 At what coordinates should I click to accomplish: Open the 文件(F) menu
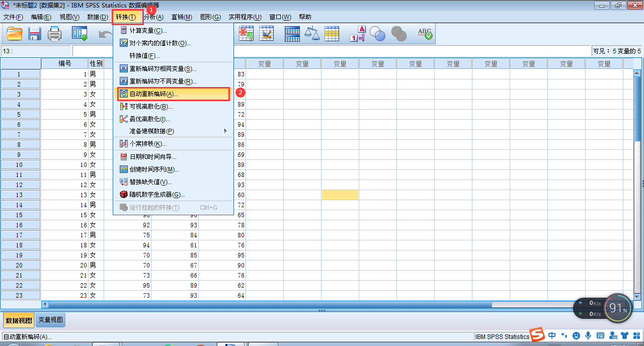coord(13,17)
